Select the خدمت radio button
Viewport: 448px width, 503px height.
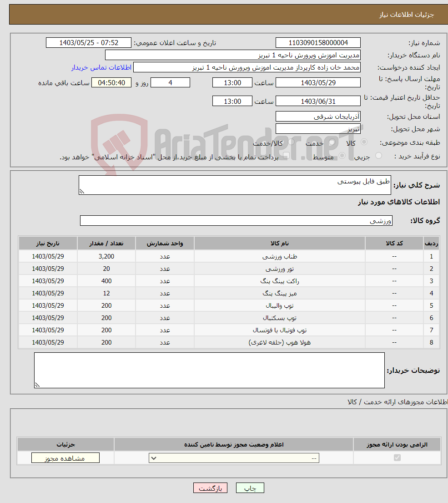click(332, 142)
